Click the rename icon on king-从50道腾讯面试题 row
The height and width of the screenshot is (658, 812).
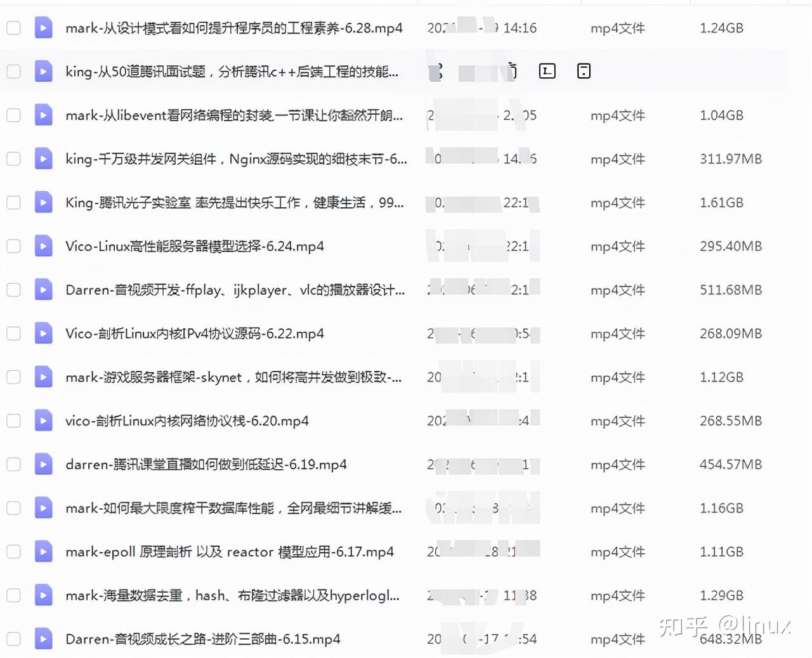point(547,71)
